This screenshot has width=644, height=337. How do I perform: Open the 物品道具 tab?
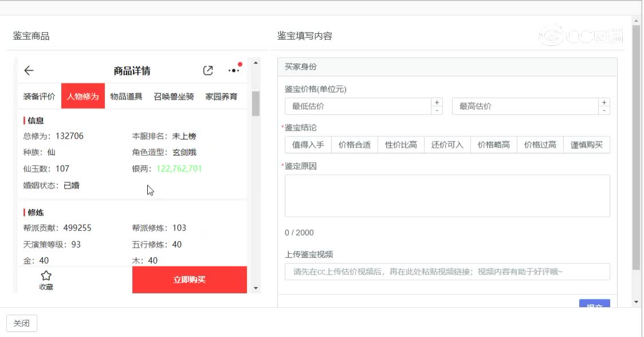coord(127,96)
